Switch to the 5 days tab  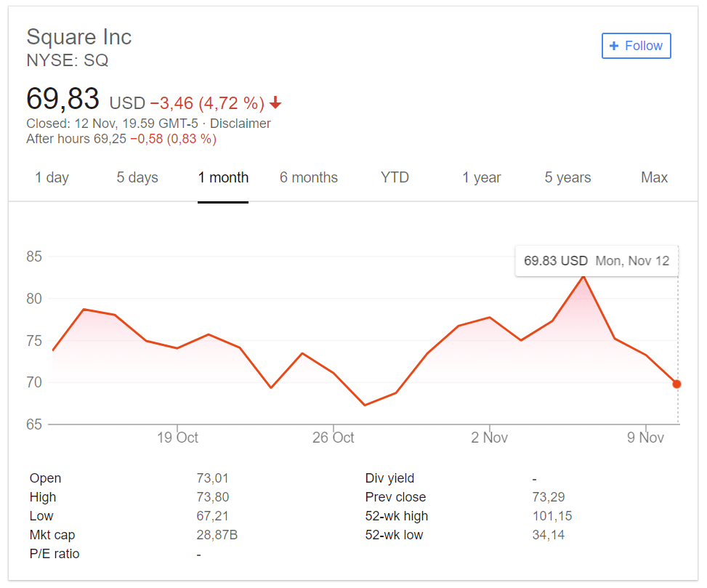[x=137, y=177]
